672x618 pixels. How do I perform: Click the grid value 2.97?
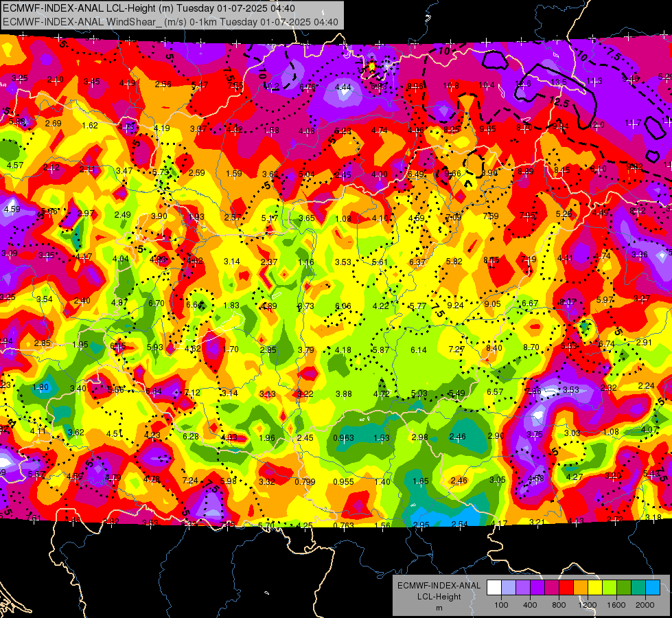tap(86, 213)
